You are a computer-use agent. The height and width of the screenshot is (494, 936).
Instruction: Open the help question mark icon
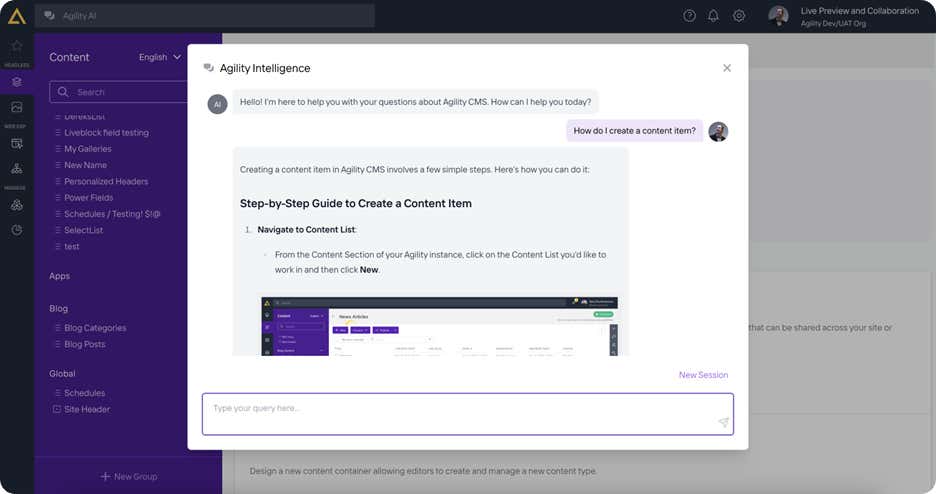click(x=689, y=16)
